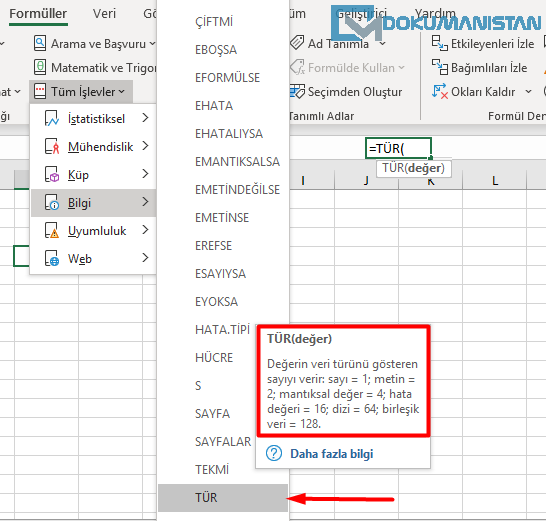Click the İstatistiksel category icon
Screen dimensions: 546x521
[52, 118]
